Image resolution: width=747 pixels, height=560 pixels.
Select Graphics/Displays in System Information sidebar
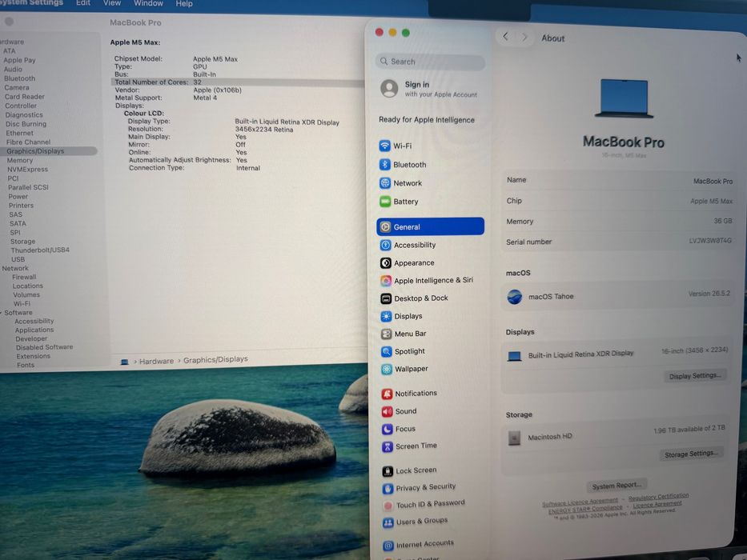pos(35,151)
